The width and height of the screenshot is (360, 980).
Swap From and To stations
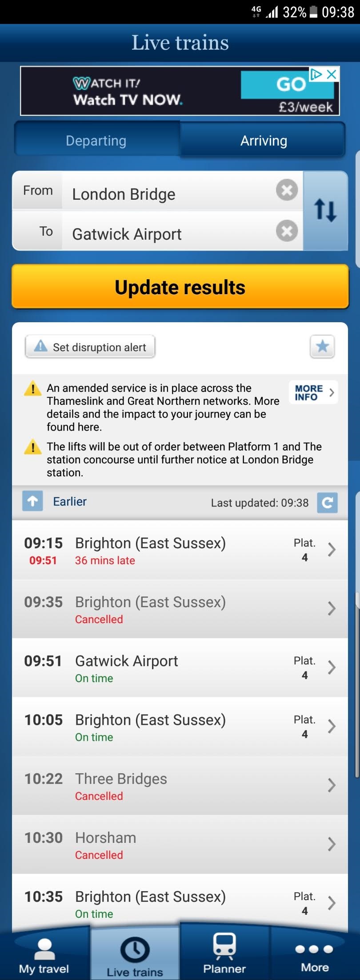point(325,210)
